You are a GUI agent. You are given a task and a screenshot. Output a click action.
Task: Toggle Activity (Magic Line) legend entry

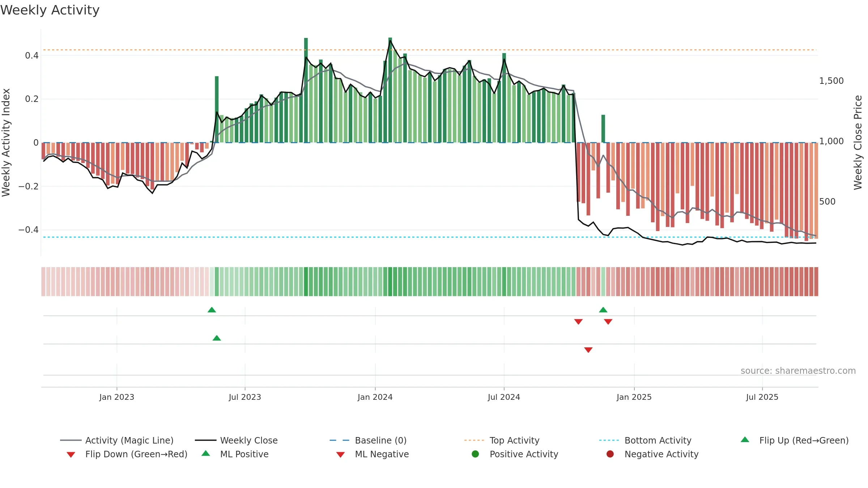tap(117, 440)
